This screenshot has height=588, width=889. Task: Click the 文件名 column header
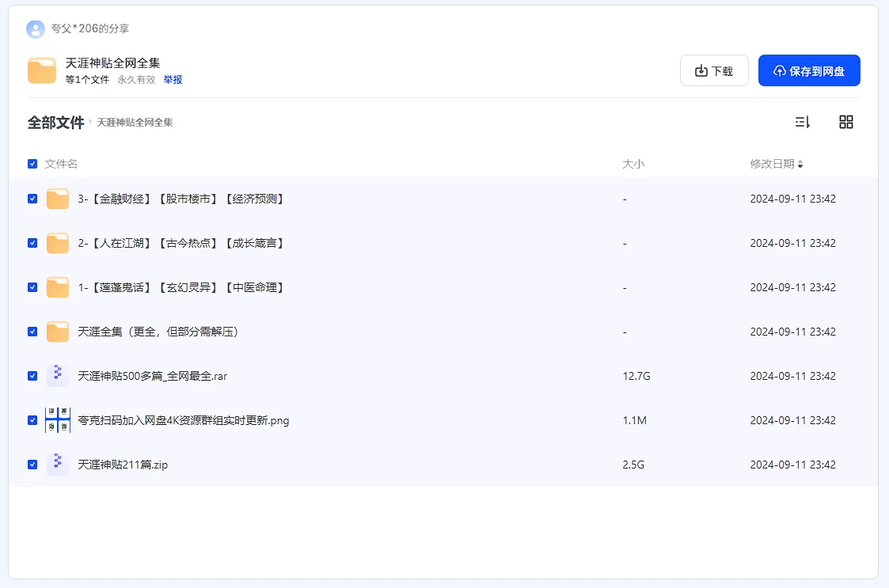61,164
